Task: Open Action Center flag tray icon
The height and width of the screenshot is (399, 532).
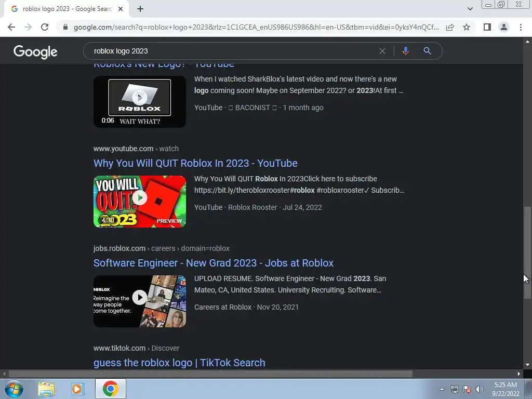Action: [467, 389]
